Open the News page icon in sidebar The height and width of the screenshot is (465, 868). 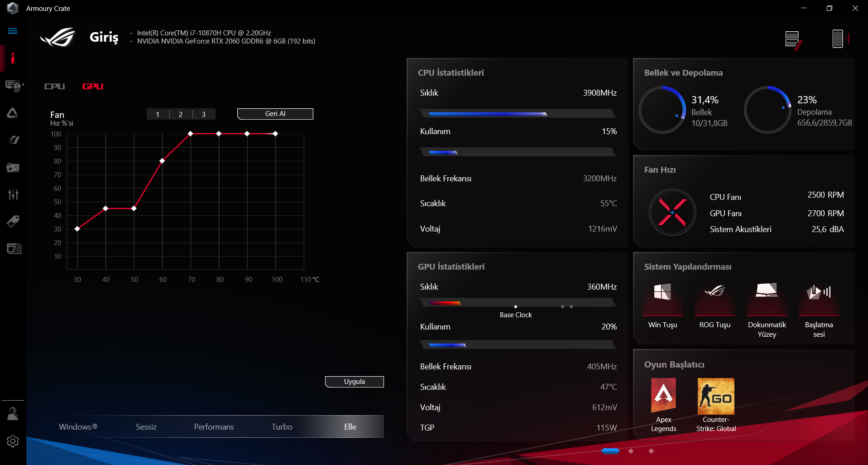tap(14, 249)
